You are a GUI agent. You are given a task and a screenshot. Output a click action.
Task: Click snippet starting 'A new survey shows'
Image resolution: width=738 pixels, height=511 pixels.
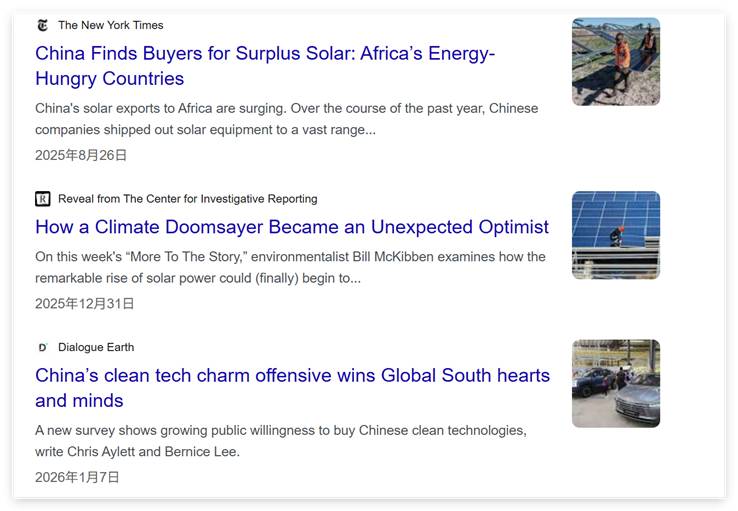click(280, 440)
